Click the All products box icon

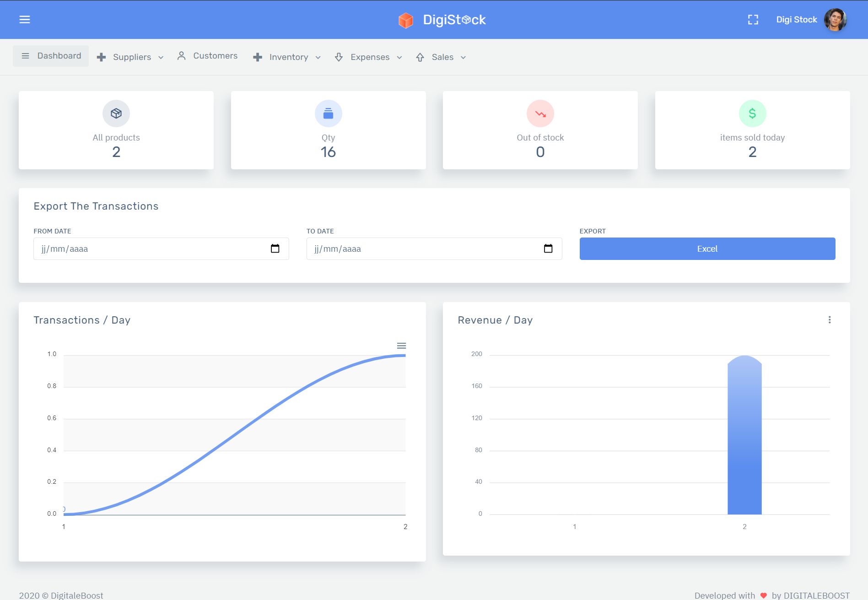[116, 114]
